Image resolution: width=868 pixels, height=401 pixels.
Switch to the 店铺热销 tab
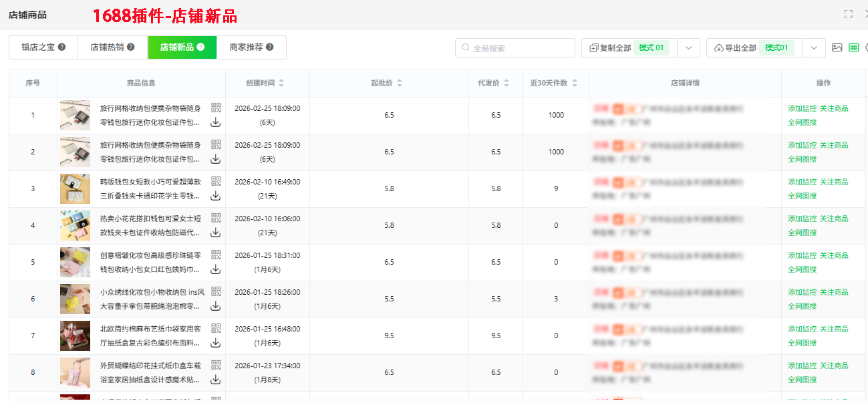click(107, 47)
